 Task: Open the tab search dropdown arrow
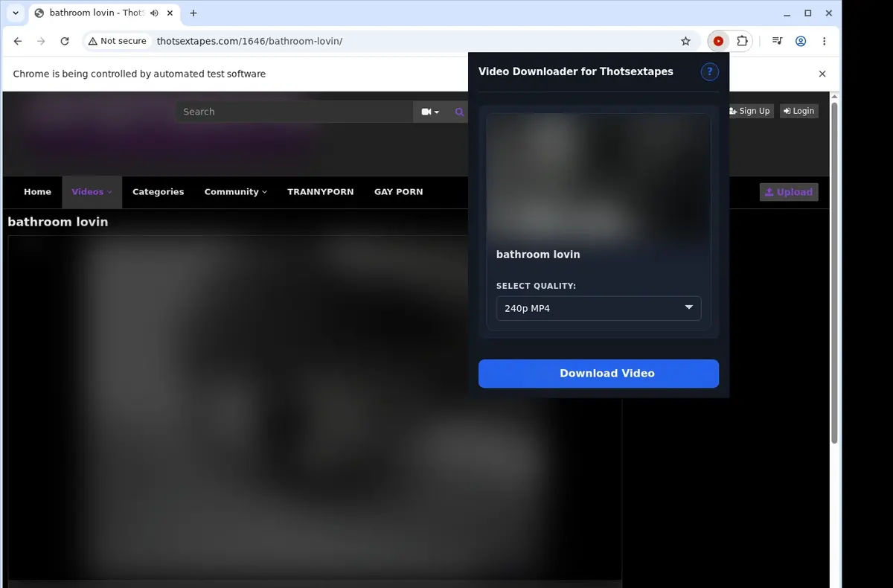[x=16, y=13]
